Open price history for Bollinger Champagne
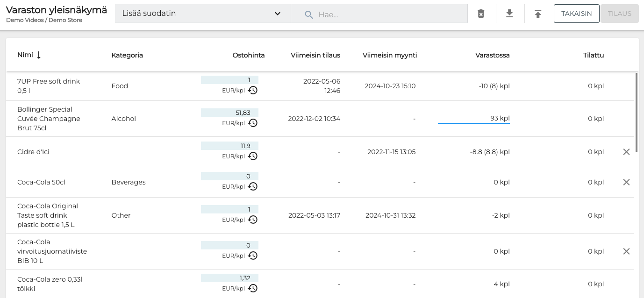 253,123
